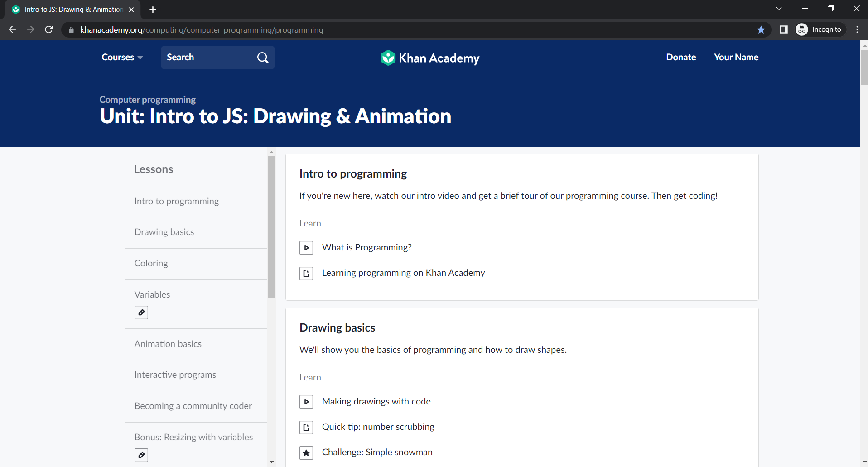Click pencil icon under Variables lesson
The image size is (868, 467).
point(141,313)
